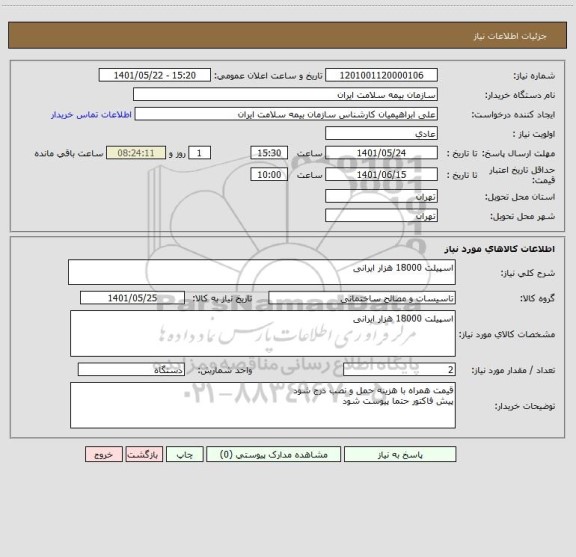Click label 'اولویت نیاز :'
The height and width of the screenshot is (557, 576).
[534, 134]
